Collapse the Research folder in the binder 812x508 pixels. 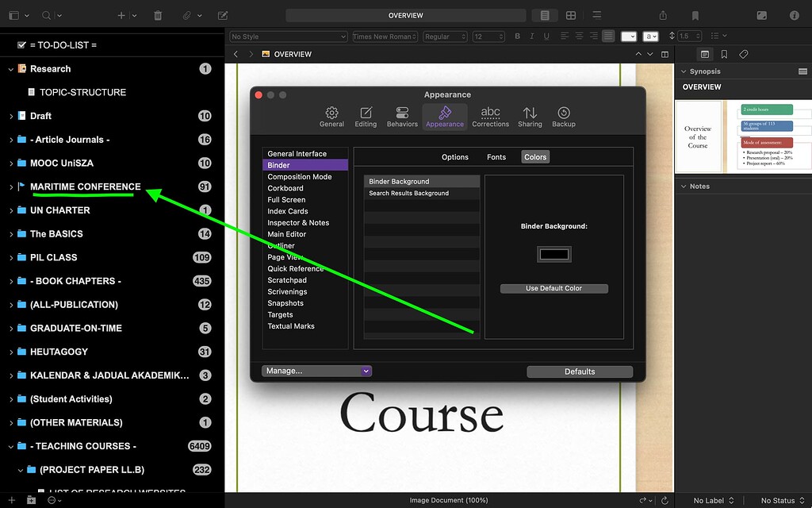point(13,69)
